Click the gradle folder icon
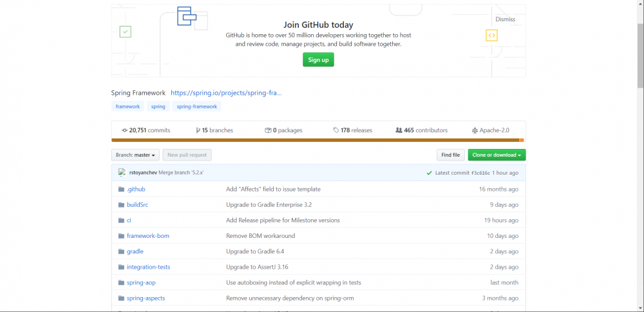 point(121,251)
